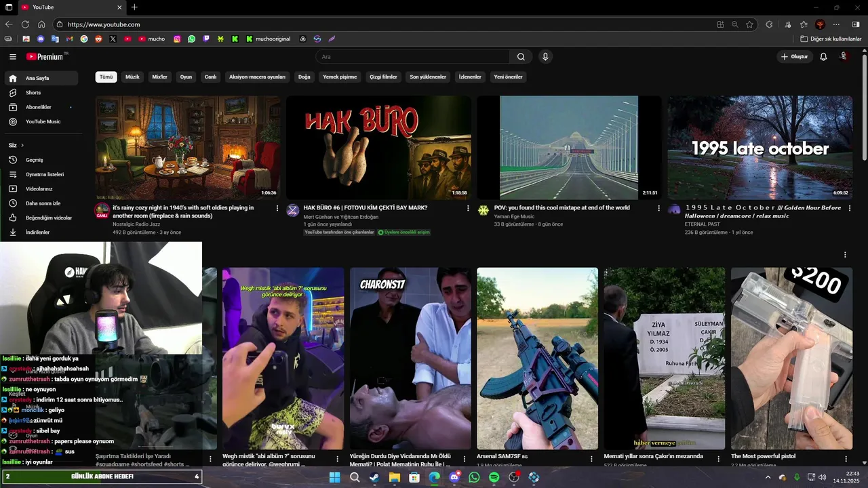Screen dimensions: 868x488
Task: Open options for Arsenal SAM7SF short
Action: 591,459
